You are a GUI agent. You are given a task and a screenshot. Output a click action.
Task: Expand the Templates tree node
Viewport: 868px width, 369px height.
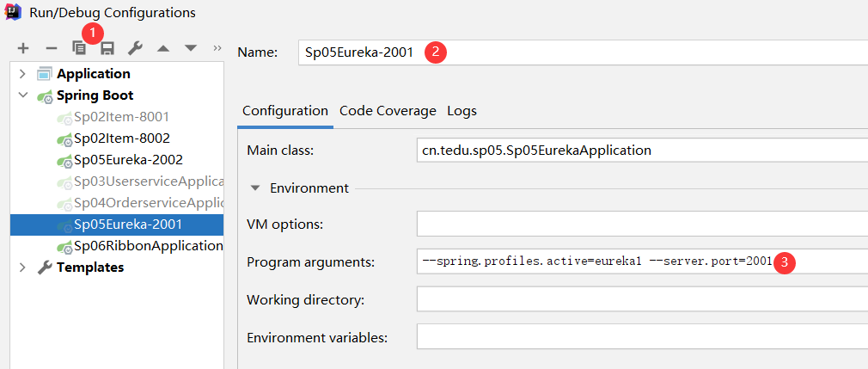click(x=22, y=268)
